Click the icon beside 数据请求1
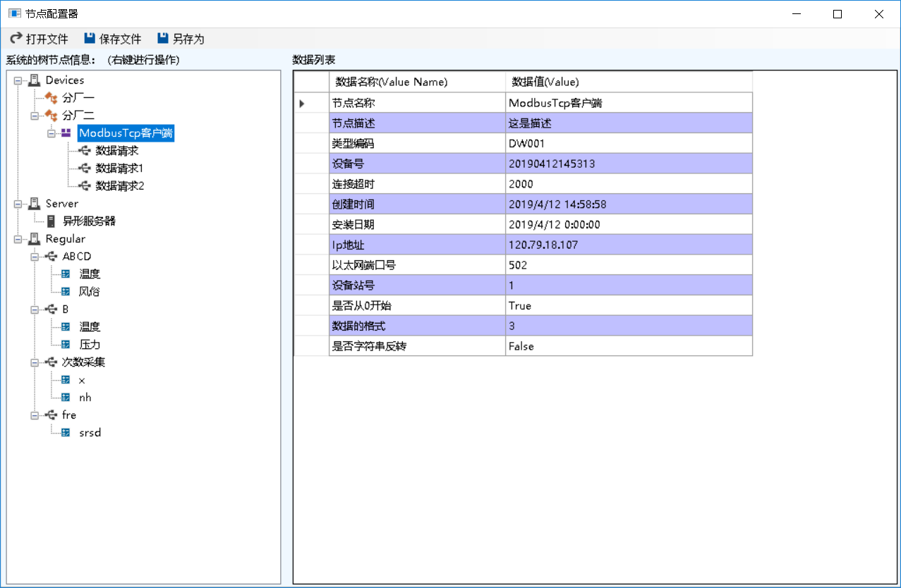 point(85,169)
